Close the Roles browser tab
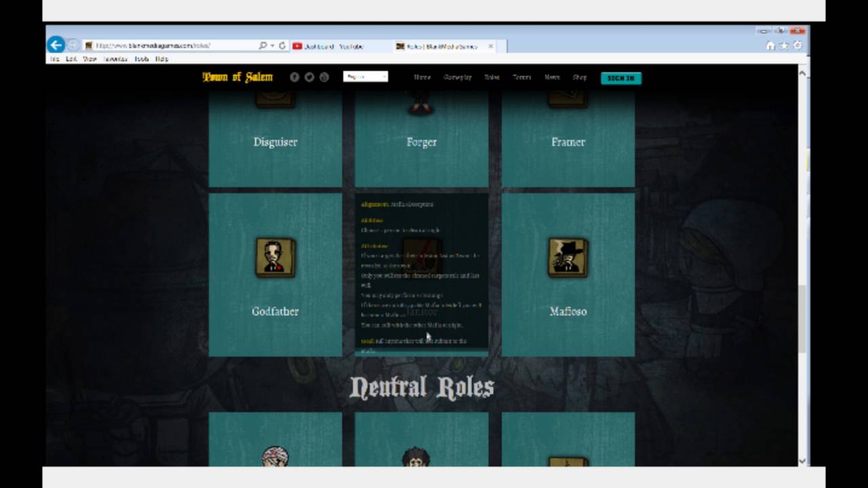This screenshot has height=488, width=868. click(491, 46)
